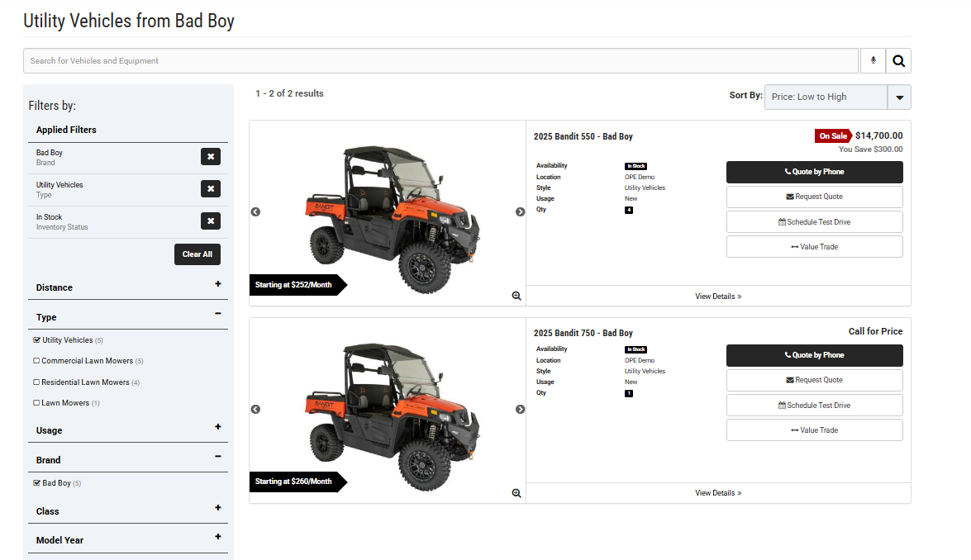Open View Details for Bandit 550
The image size is (971, 560).
[718, 297]
